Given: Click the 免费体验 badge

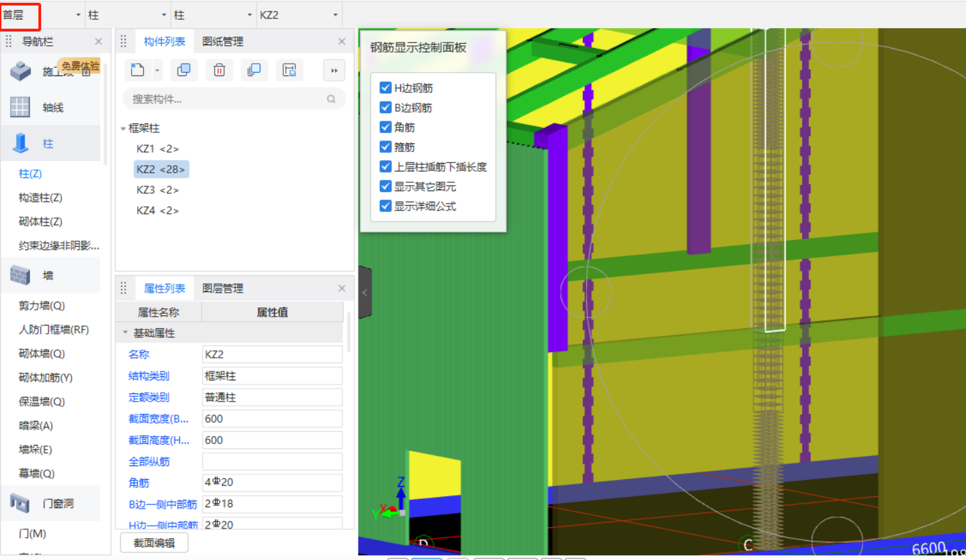Looking at the screenshot, I should click(x=80, y=66).
